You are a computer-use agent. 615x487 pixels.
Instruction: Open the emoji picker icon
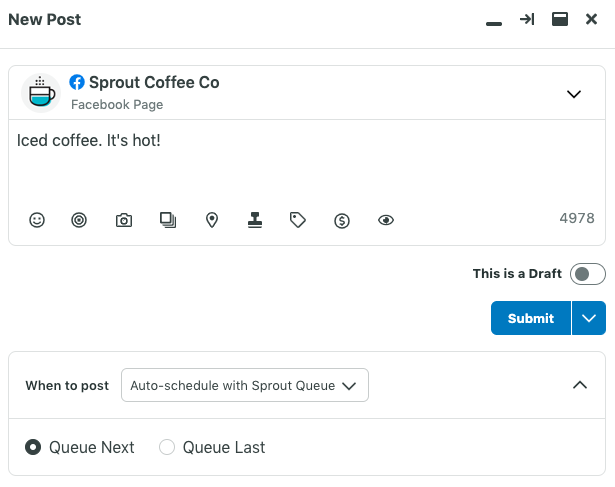(x=37, y=220)
